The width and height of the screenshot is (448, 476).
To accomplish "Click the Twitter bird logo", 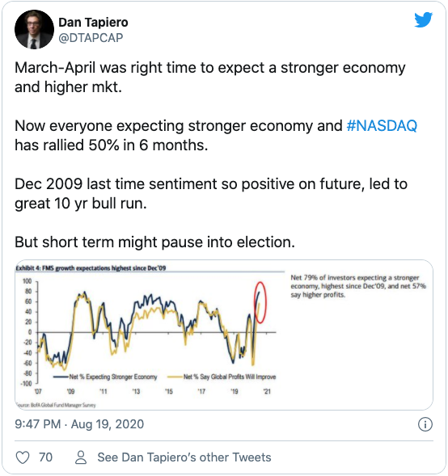I will point(424,20).
